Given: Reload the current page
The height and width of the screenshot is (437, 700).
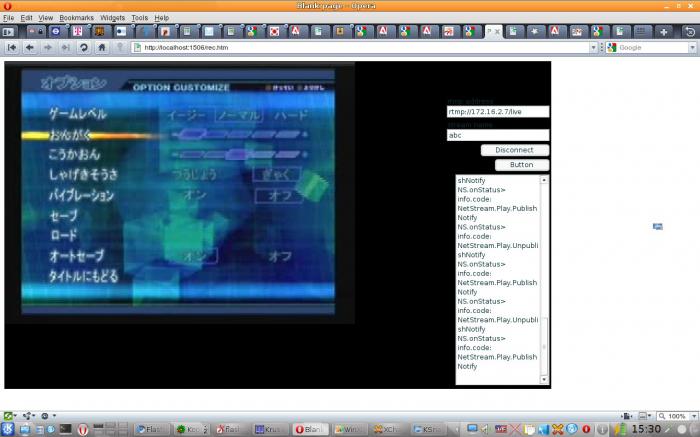Looking at the screenshot, I should [x=83, y=47].
